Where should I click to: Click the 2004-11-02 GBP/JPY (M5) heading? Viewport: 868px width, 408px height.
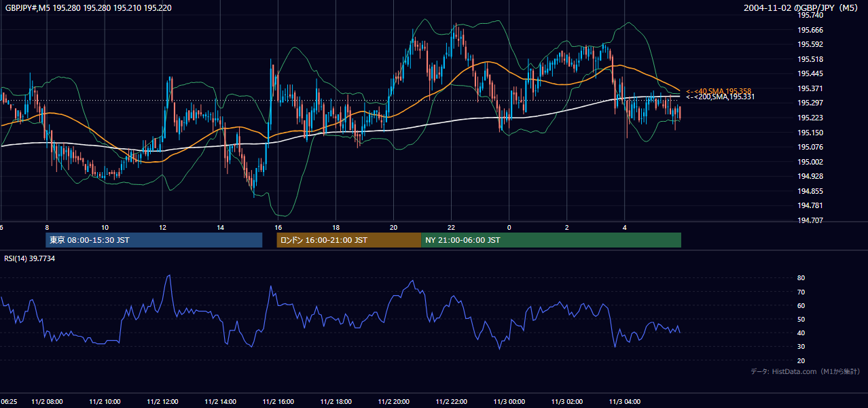[802, 7]
